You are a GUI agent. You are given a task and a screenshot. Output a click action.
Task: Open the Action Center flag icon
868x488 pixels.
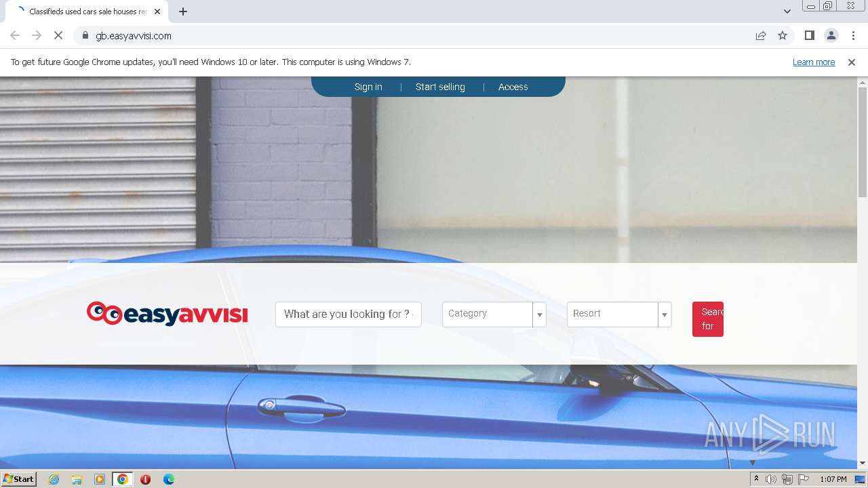[804, 479]
